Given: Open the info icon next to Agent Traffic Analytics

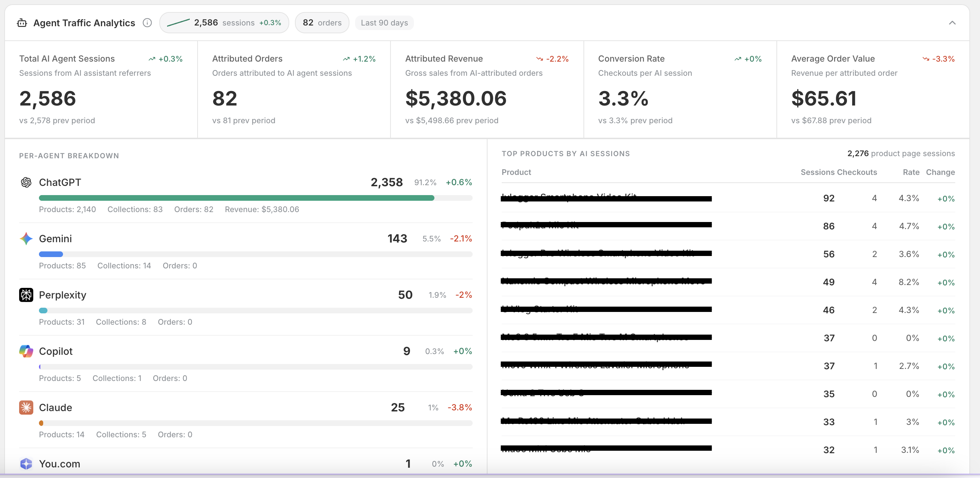Looking at the screenshot, I should pyautogui.click(x=147, y=23).
